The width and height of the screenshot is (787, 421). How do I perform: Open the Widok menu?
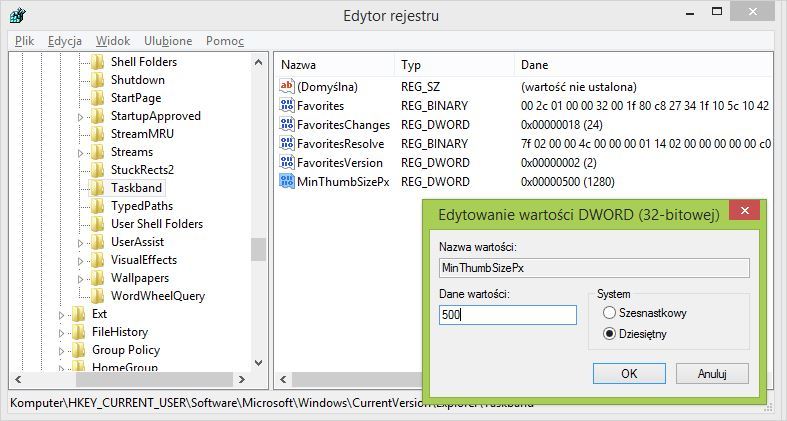coord(113,41)
